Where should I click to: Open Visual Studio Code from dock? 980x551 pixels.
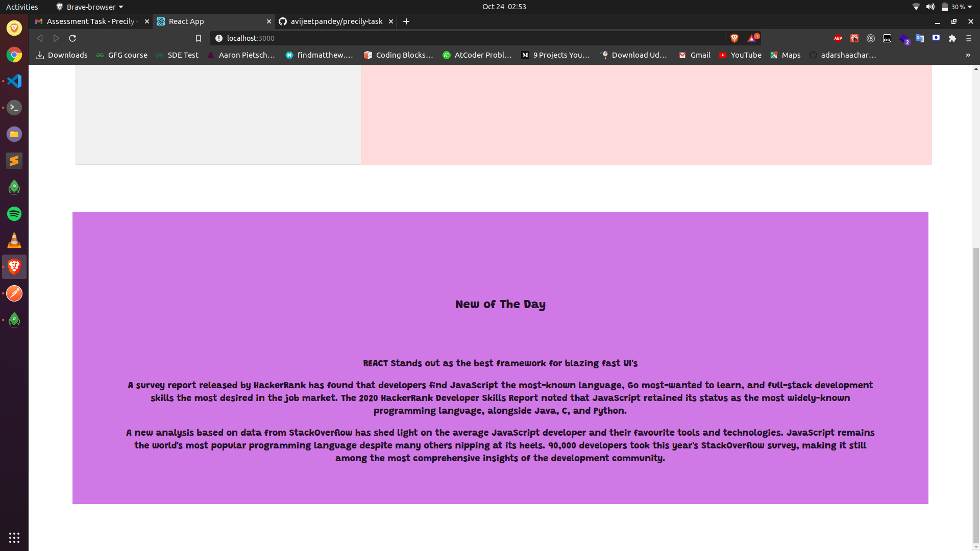[x=14, y=81]
